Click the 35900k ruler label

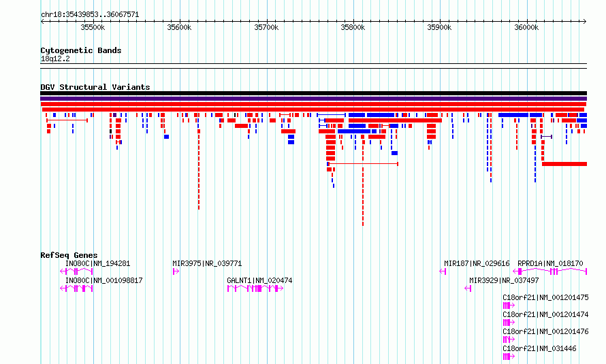click(x=439, y=27)
